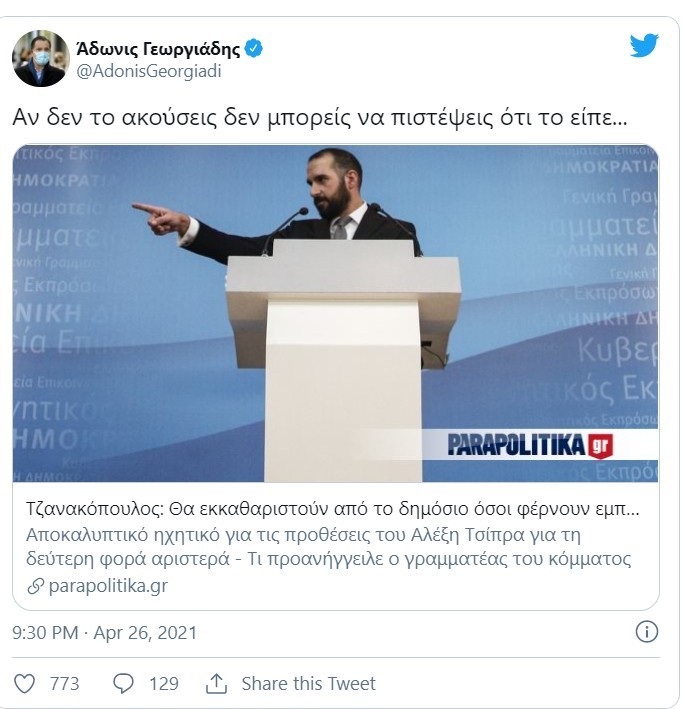The height and width of the screenshot is (709, 684).
Task: Click the parapolitika.gr domain link
Action: click(x=108, y=586)
